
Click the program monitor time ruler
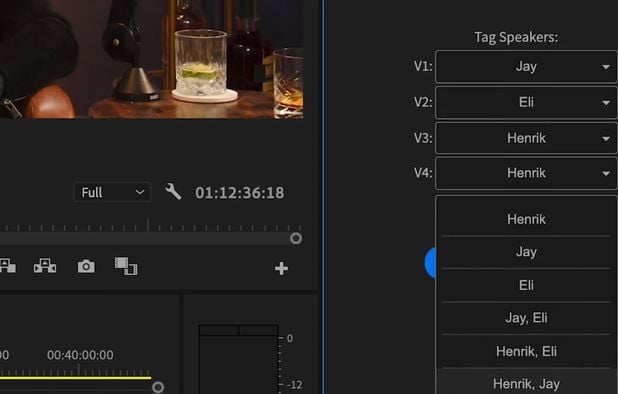click(x=151, y=225)
